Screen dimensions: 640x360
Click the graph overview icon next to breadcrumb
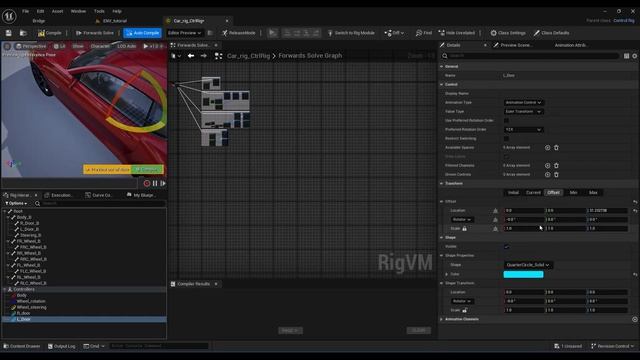pos(218,56)
